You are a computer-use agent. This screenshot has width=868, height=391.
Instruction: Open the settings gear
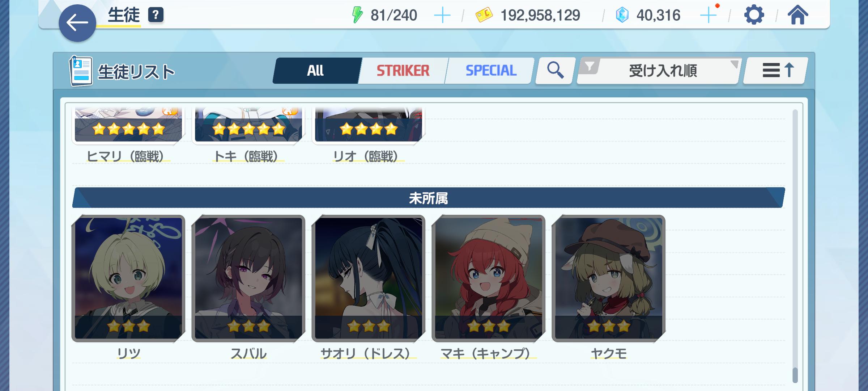(754, 15)
